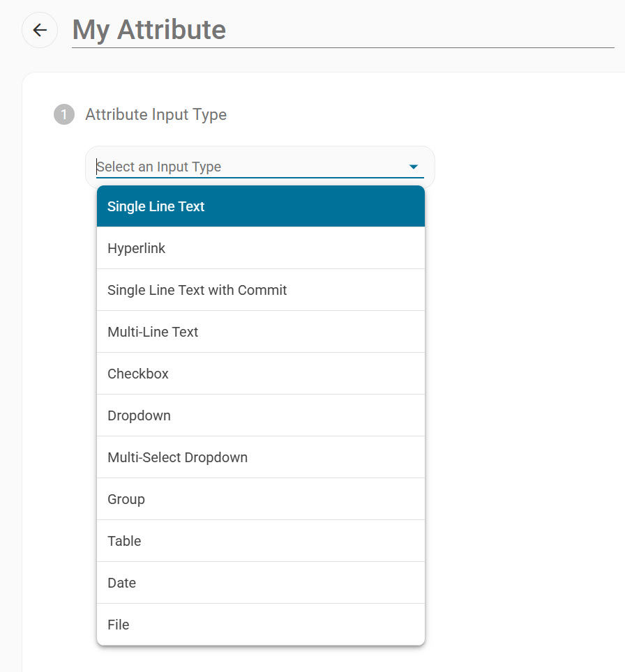Pick the Multi-Line Text option

click(x=261, y=332)
